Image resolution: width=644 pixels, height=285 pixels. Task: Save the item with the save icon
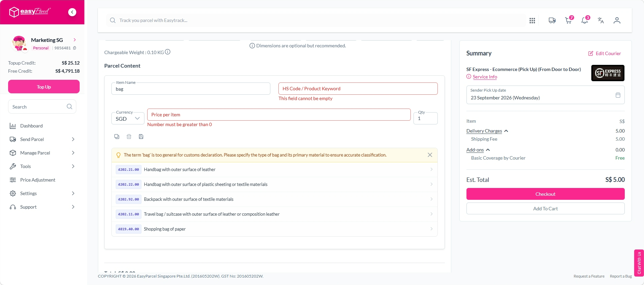141,137
